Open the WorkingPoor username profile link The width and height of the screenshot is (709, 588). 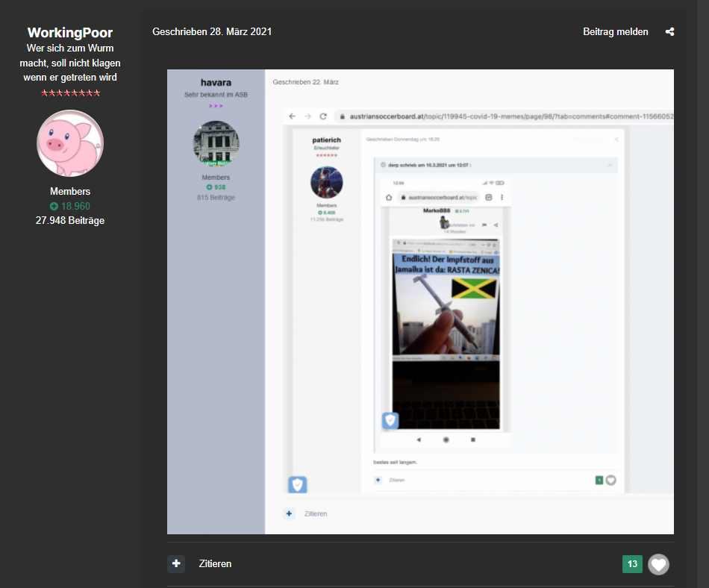tap(70, 33)
